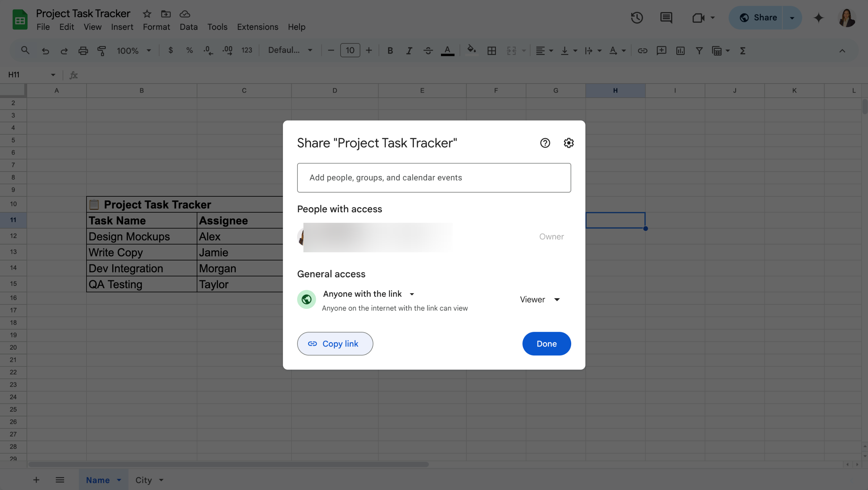The width and height of the screenshot is (868, 490).
Task: Click the Add people input field
Action: tap(434, 178)
